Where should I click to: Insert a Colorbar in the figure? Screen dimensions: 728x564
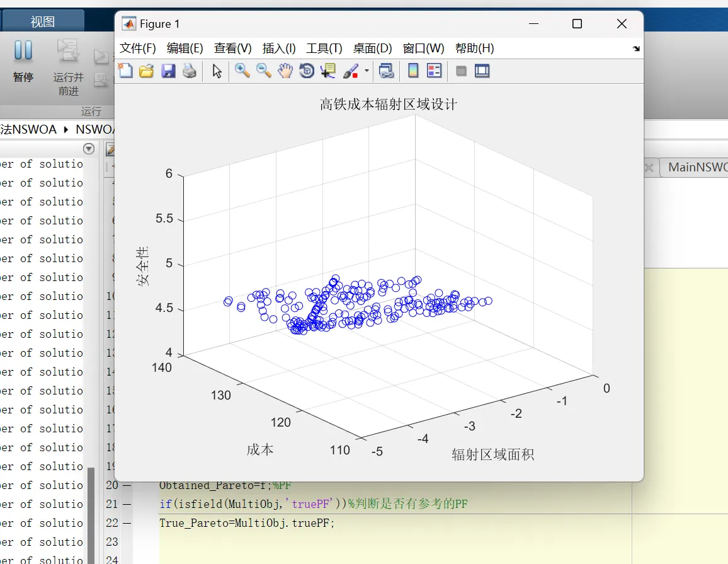point(413,71)
